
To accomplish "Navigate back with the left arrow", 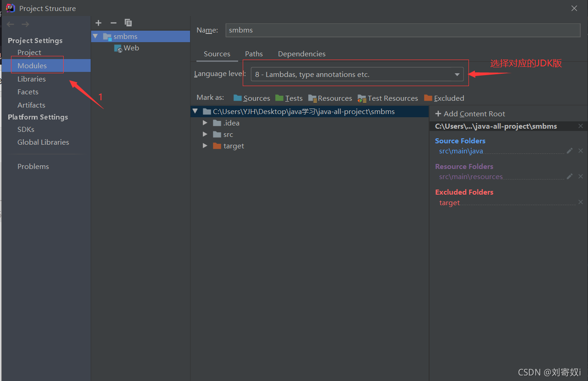I will coord(11,24).
